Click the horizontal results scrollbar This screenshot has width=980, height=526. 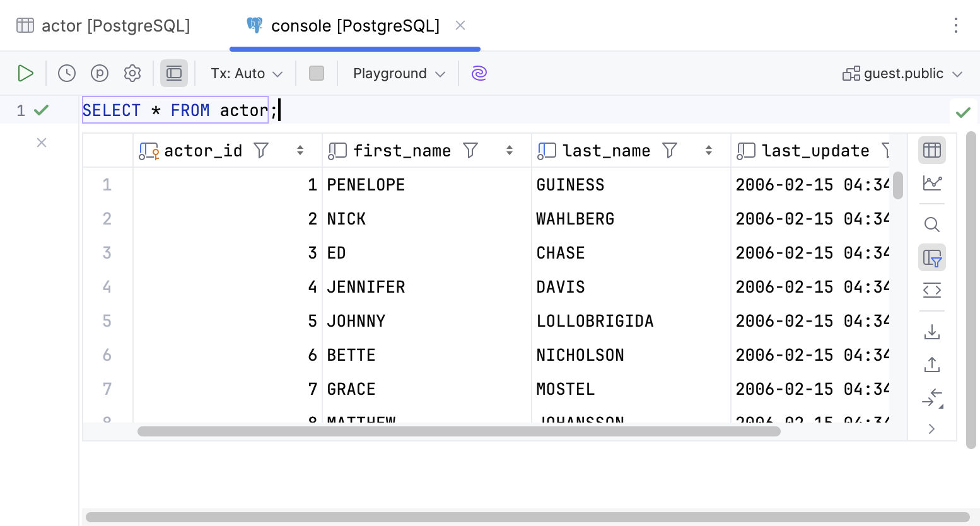click(458, 431)
